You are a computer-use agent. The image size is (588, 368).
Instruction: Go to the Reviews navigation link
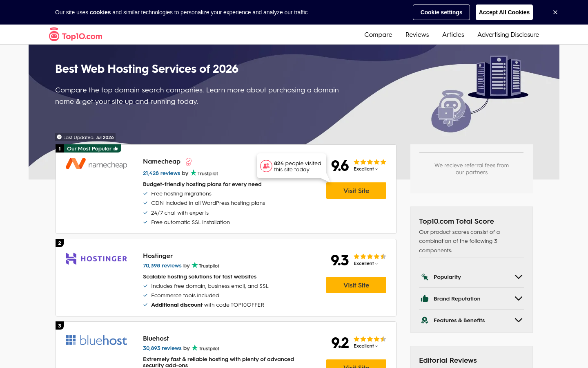click(x=417, y=35)
